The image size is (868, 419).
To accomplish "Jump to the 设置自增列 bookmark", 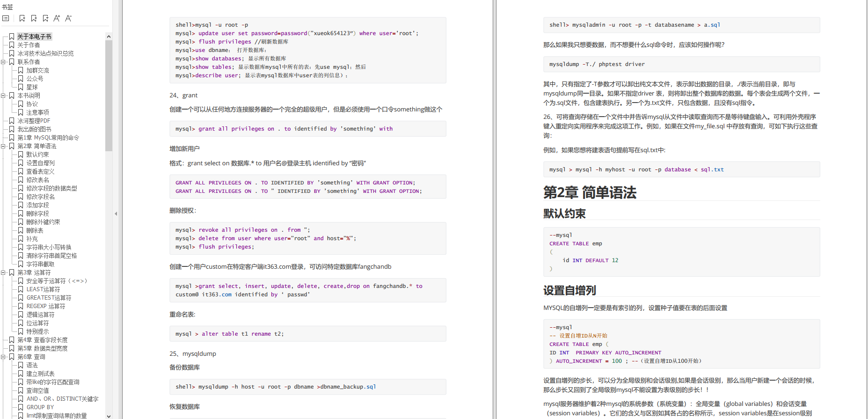I will tap(40, 163).
